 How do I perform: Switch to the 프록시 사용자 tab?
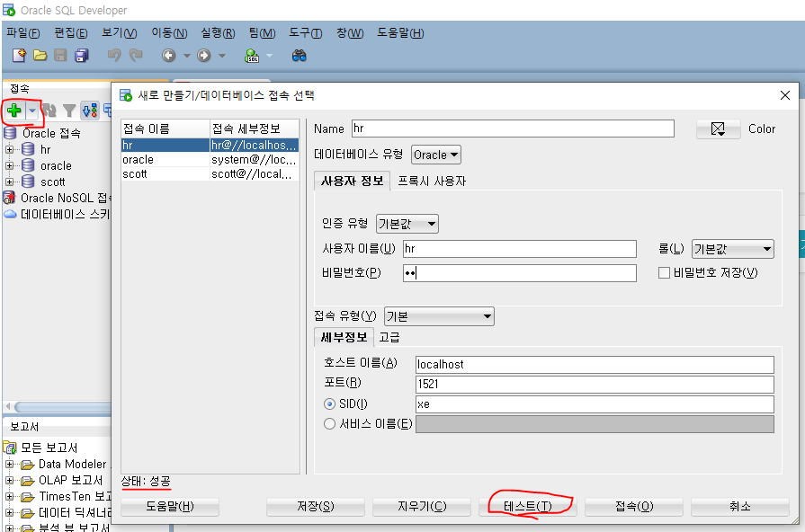pyautogui.click(x=432, y=182)
